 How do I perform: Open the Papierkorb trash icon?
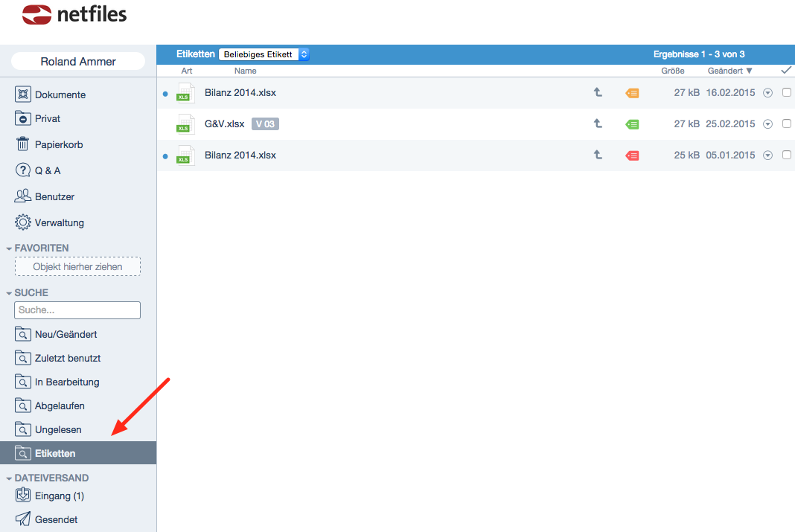pos(23,144)
